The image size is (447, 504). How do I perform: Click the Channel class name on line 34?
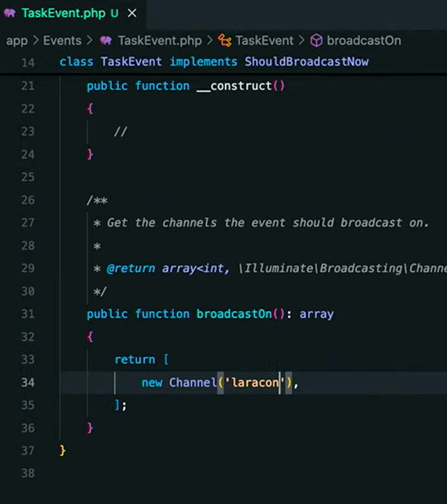(193, 382)
